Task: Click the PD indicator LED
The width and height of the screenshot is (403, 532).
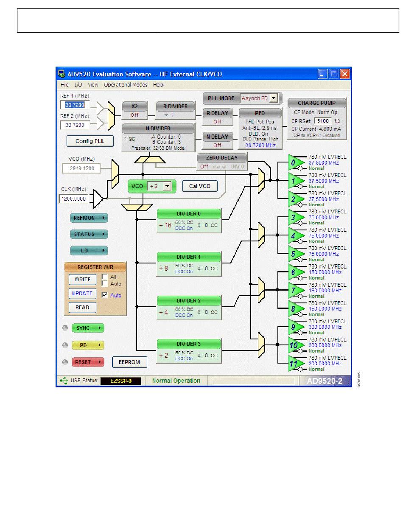Action: click(65, 345)
